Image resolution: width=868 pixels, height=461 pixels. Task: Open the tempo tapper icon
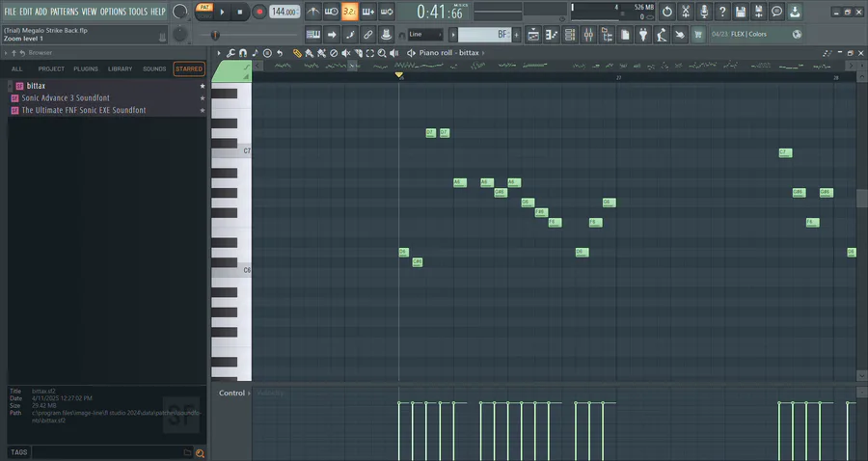point(662,35)
